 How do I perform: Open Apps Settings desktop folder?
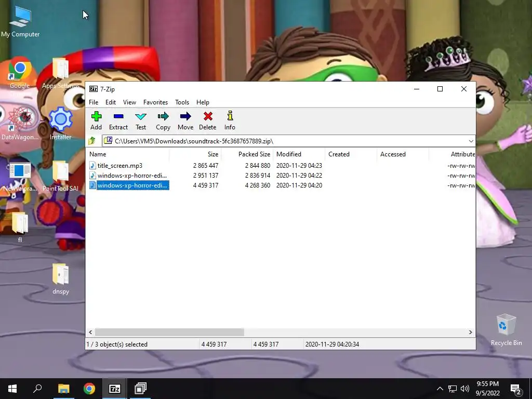tap(61, 73)
